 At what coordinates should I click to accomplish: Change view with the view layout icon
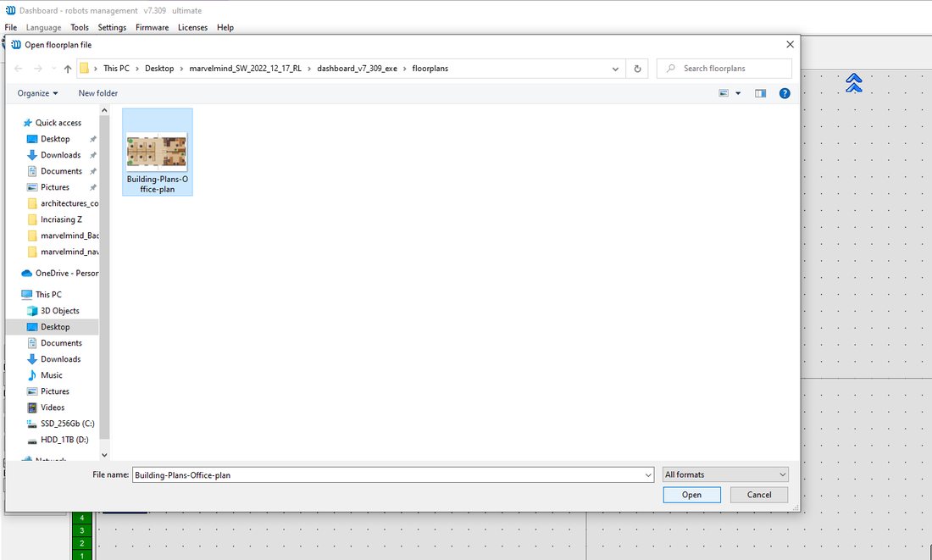(724, 93)
